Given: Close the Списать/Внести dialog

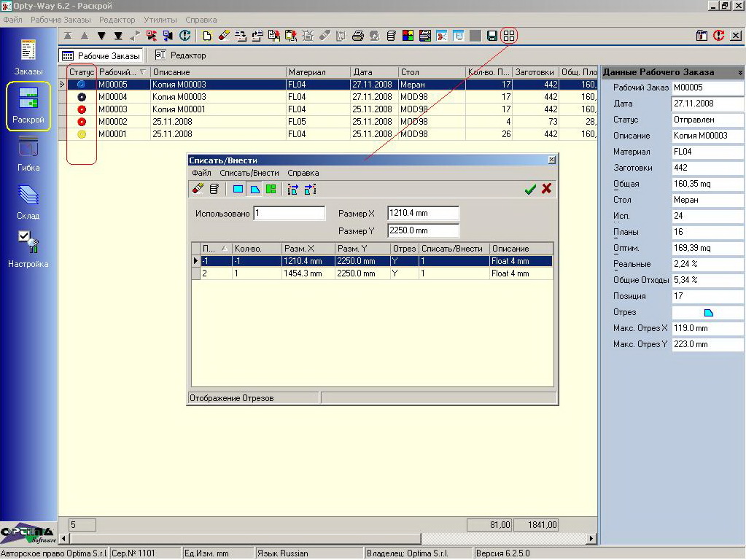Looking at the screenshot, I should tap(551, 160).
